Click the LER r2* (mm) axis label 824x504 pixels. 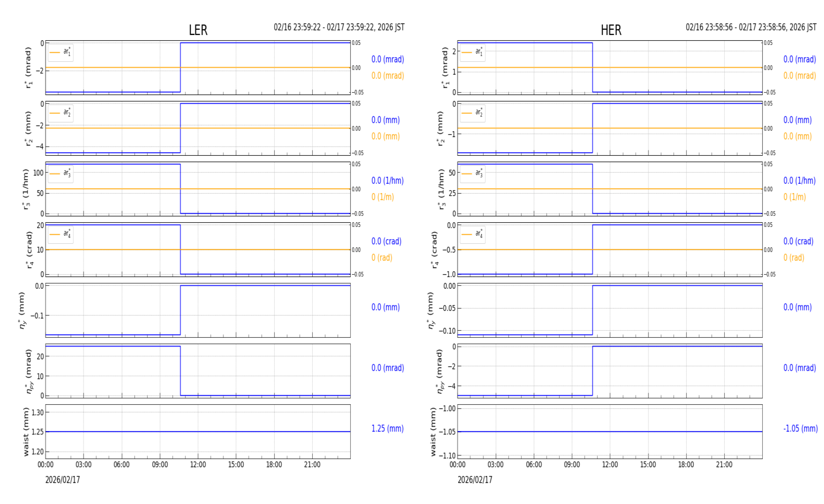coord(27,128)
